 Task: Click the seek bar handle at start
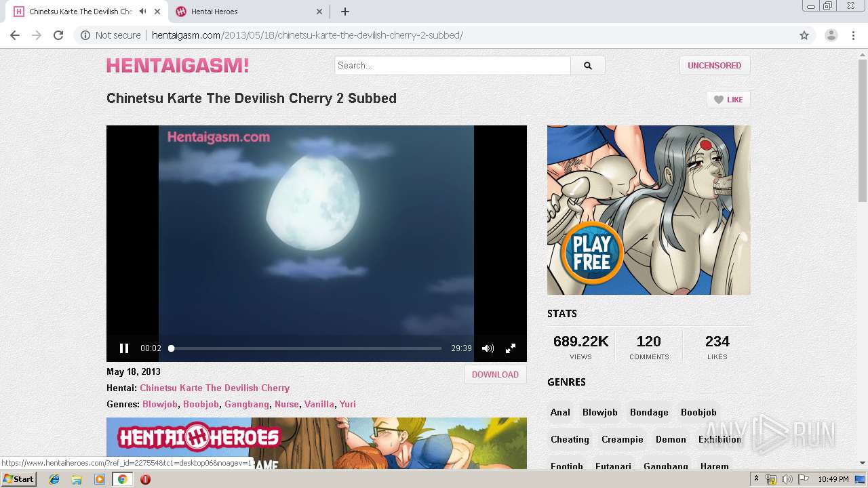(x=172, y=348)
